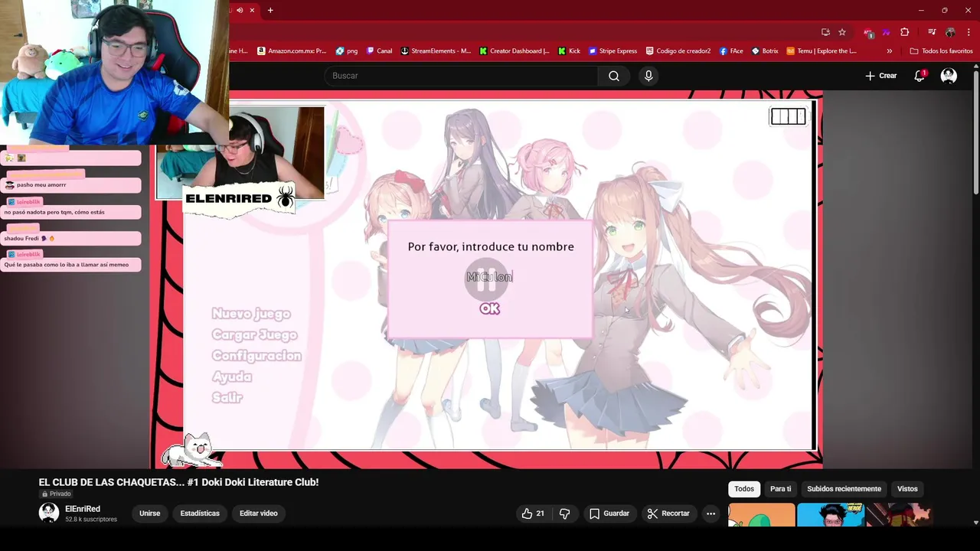Open the Stripe Express bookmark
The width and height of the screenshot is (980, 551).
click(612, 51)
